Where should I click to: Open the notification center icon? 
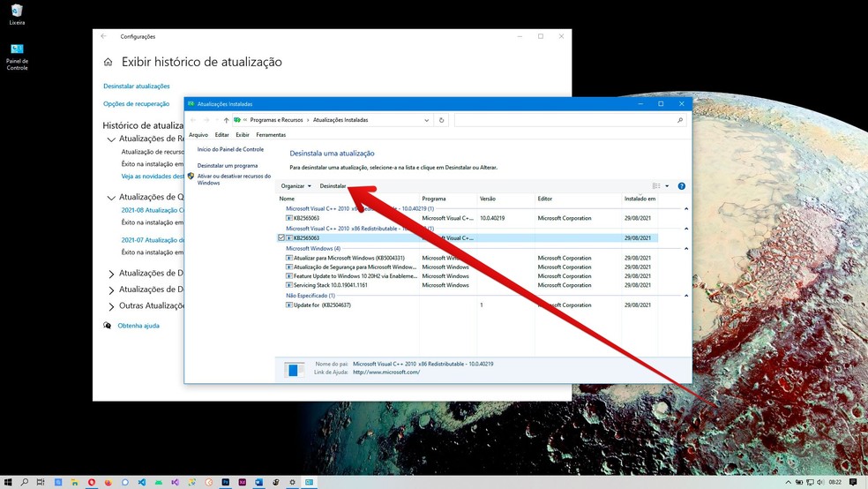(853, 482)
